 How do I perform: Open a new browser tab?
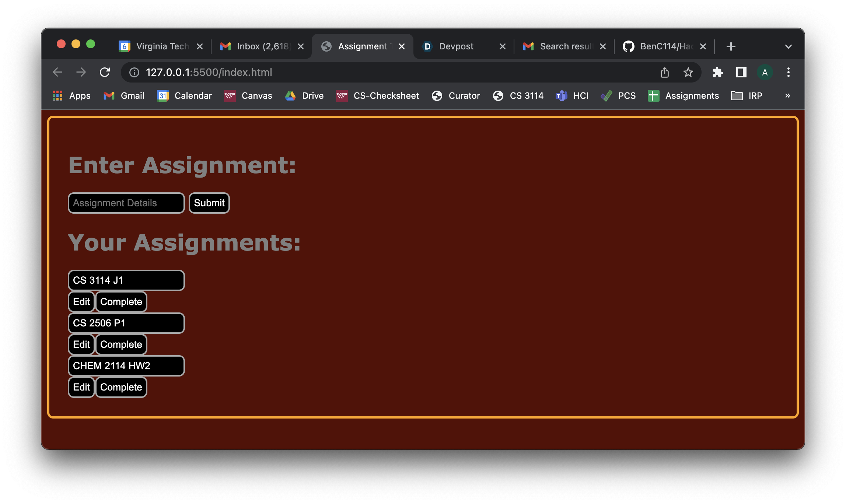click(x=731, y=46)
